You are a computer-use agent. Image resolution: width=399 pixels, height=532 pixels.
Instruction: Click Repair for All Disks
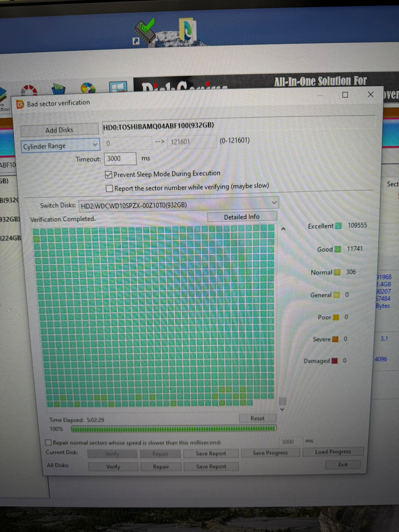161,466
